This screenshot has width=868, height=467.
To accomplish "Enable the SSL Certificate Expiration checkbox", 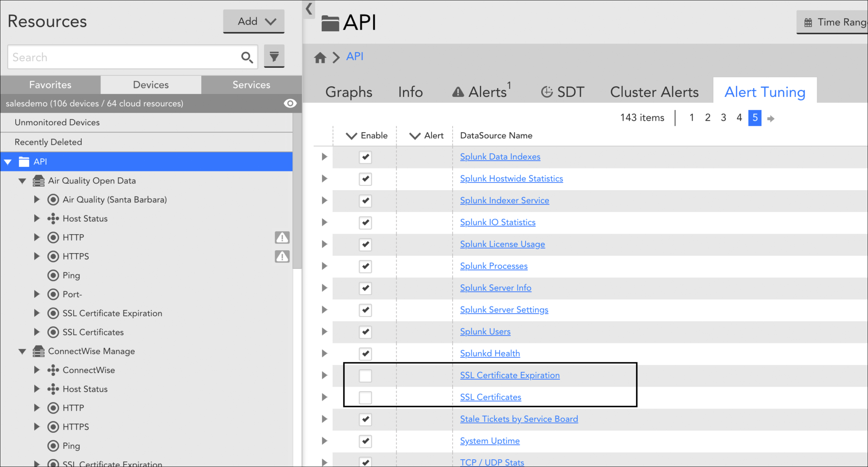I will [365, 376].
